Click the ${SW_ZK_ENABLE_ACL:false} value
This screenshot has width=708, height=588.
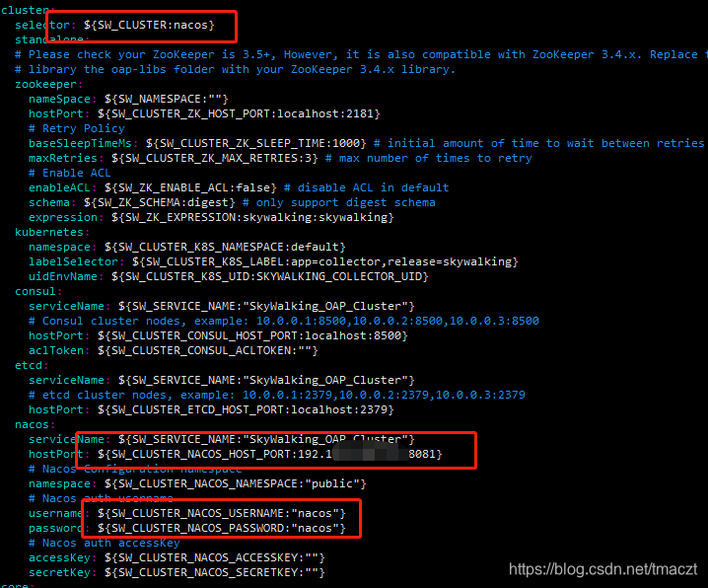tap(190, 187)
